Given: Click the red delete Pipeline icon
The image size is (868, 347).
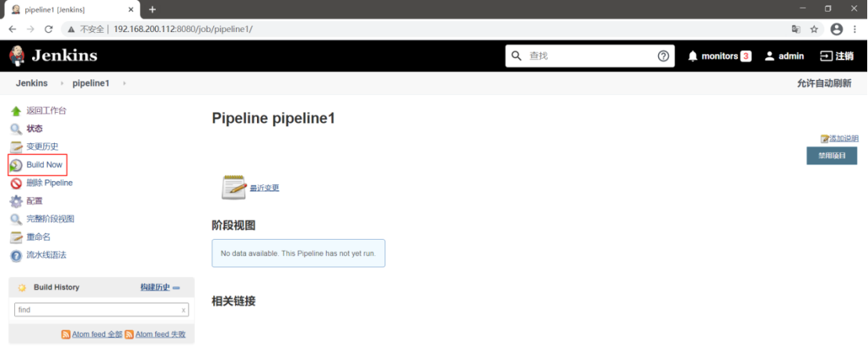Looking at the screenshot, I should click(x=16, y=183).
